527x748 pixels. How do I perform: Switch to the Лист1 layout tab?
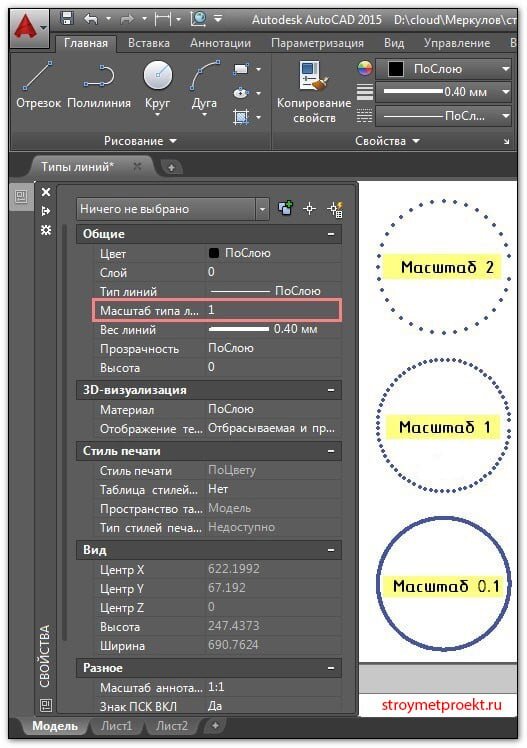[116, 726]
